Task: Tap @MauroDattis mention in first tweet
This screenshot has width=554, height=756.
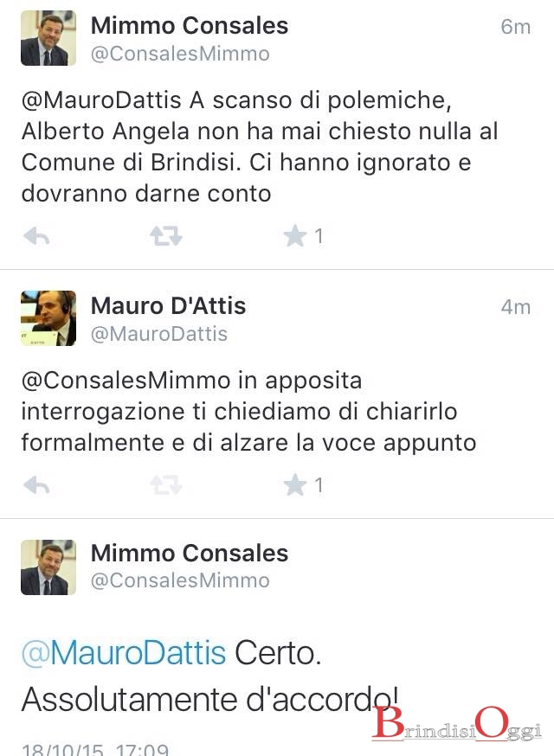Action: click(x=101, y=100)
